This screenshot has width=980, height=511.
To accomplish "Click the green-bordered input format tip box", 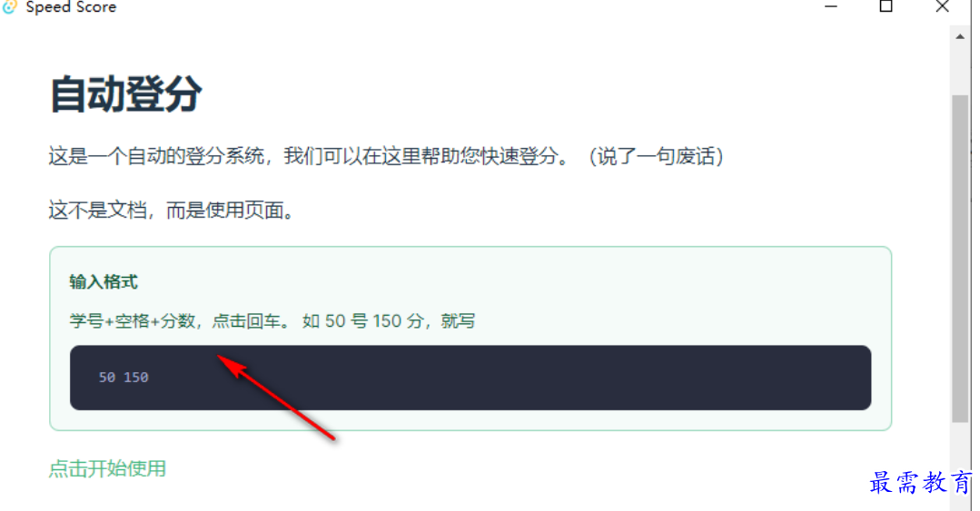I will coord(470,338).
